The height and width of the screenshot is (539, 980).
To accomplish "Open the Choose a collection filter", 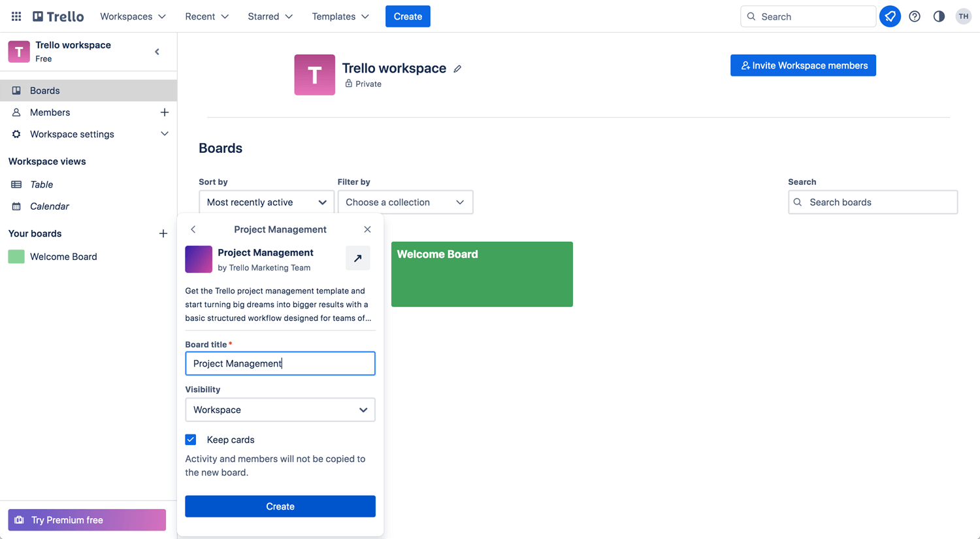I will (405, 202).
